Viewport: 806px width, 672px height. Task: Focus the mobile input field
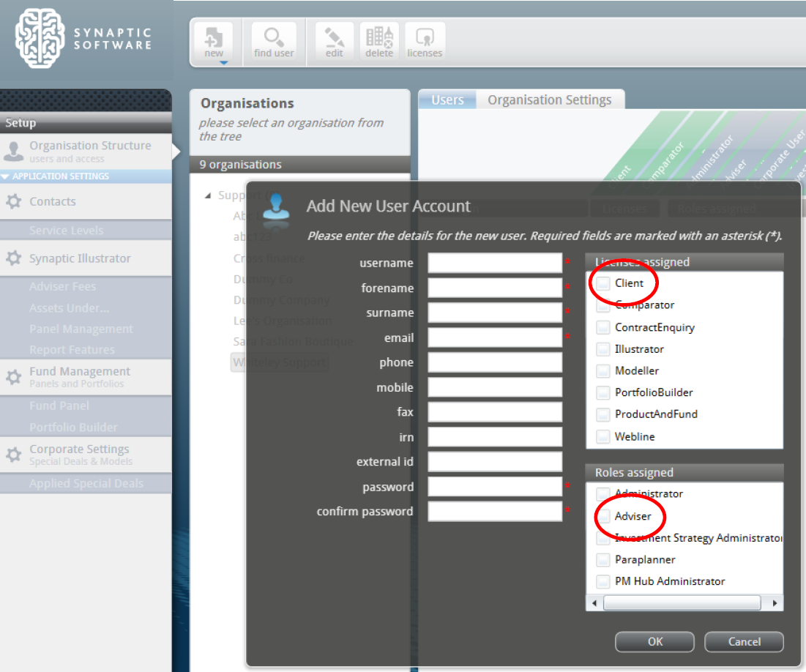coord(494,387)
